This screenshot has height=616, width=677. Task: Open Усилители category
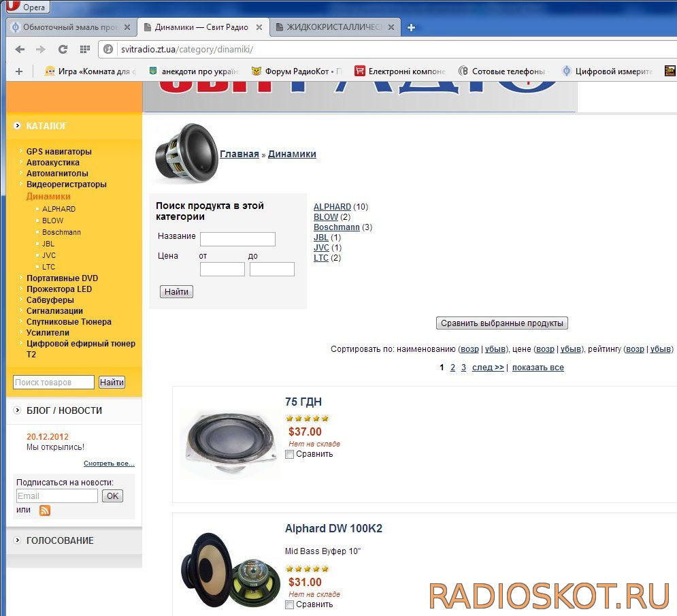click(48, 333)
